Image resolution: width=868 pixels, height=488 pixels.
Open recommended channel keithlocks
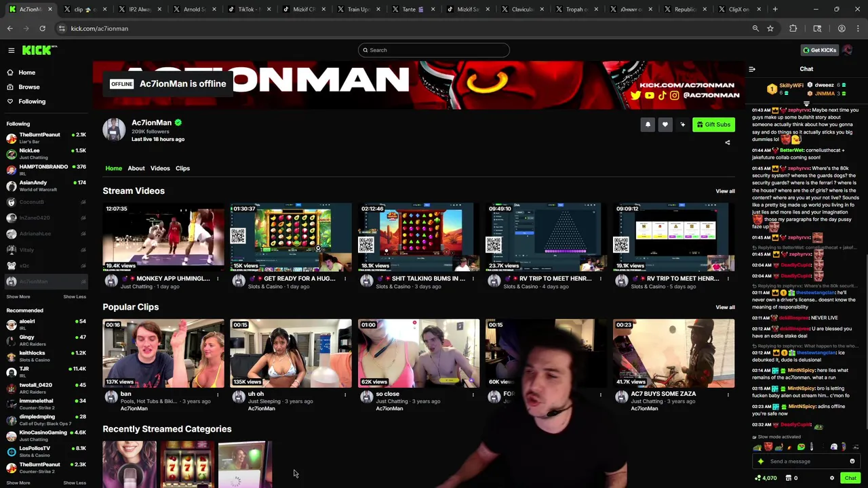(46, 356)
